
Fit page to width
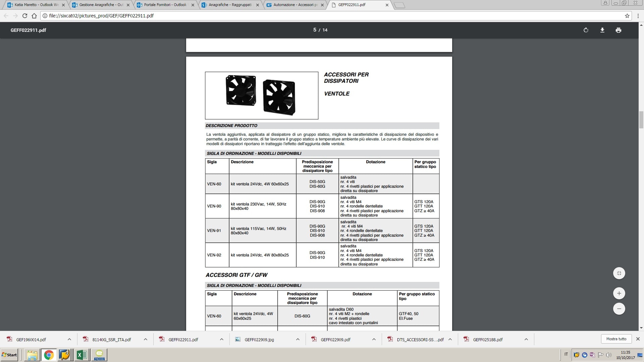coord(619,273)
